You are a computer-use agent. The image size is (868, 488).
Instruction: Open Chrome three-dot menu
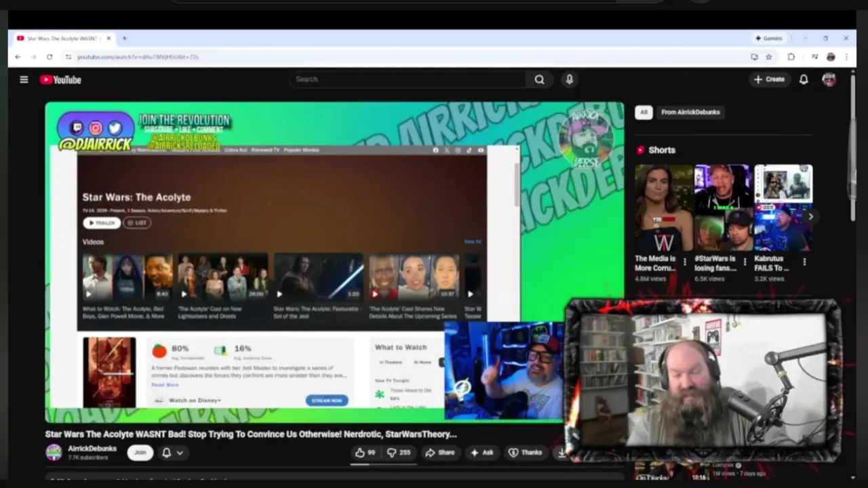pos(846,57)
